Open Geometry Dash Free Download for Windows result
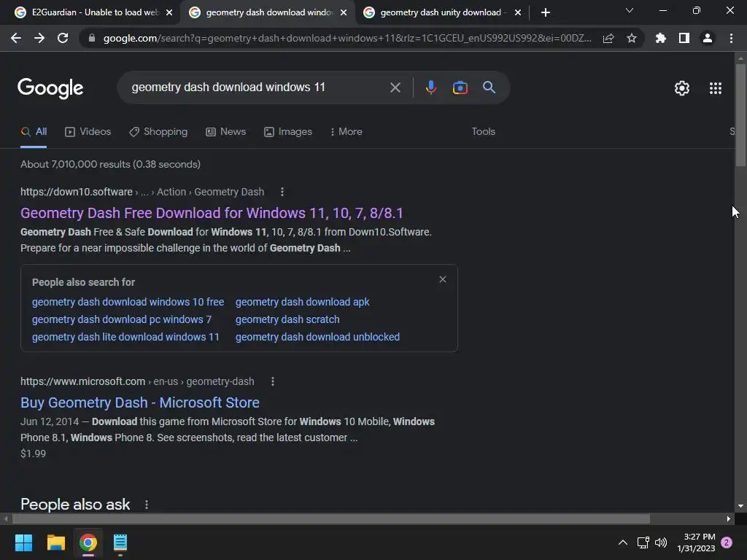This screenshot has width=747, height=560. pos(212,213)
